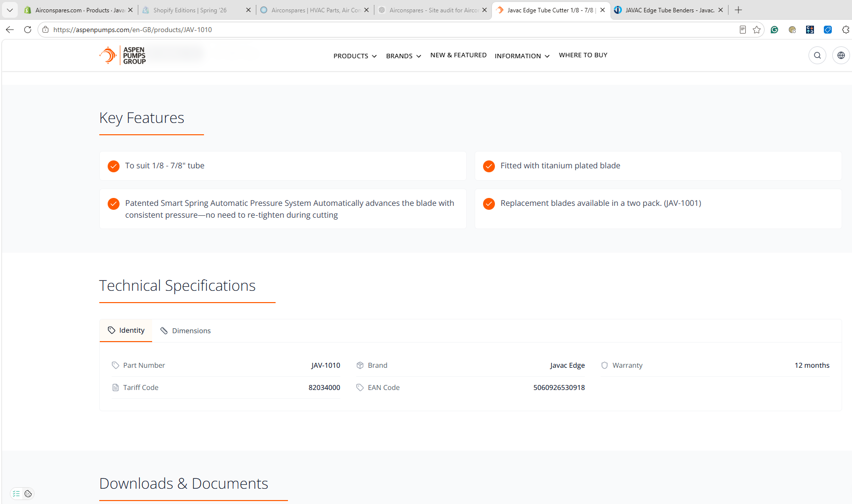Go back with the browser back arrow
This screenshot has width=852, height=504.
(10, 30)
